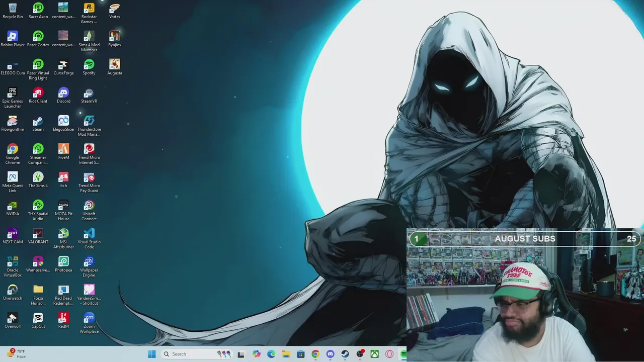Viewport: 644px width, 362px height.
Task: Select the MSI Afterburner desktop icon
Action: click(63, 239)
